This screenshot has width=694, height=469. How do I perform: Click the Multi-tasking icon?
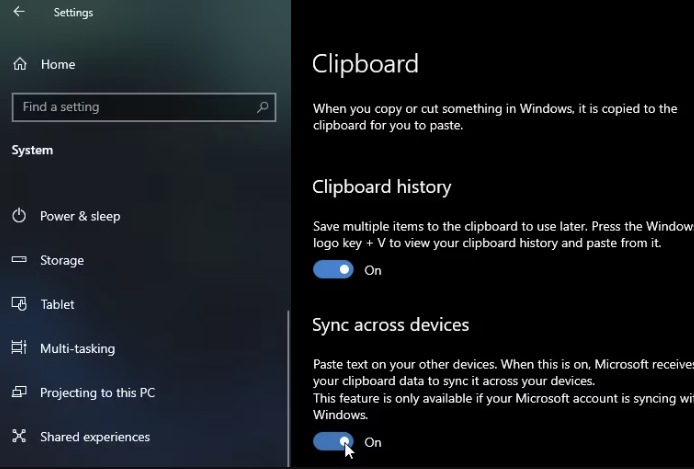(x=19, y=348)
